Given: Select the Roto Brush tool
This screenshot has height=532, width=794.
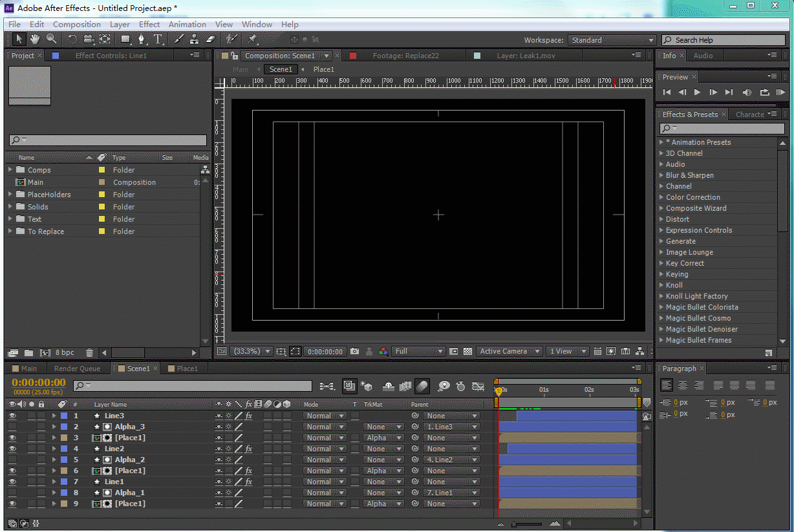Looking at the screenshot, I should (231, 39).
